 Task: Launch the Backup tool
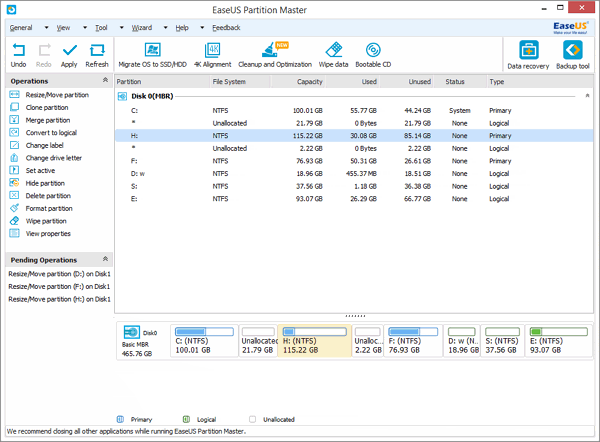572,55
